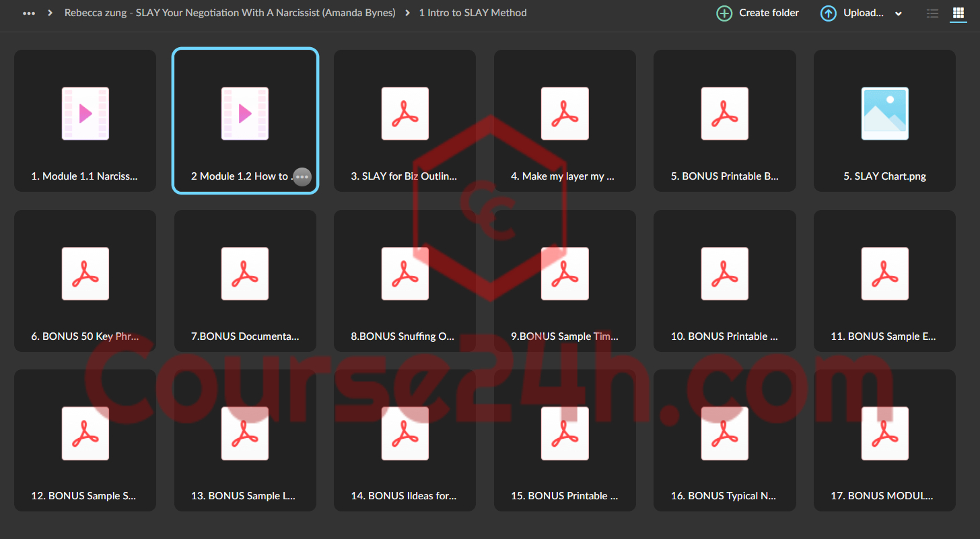The height and width of the screenshot is (539, 980).
Task: Select the PDF 6. BONUS 50 Key Phr...
Action: click(x=85, y=281)
